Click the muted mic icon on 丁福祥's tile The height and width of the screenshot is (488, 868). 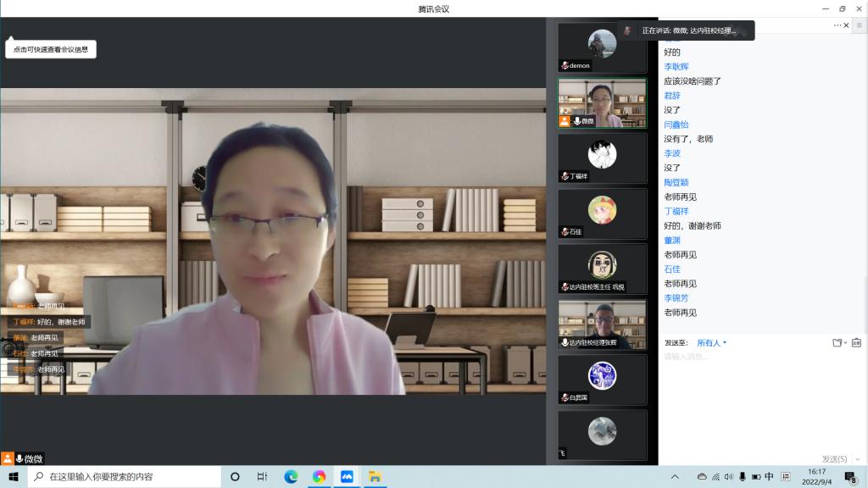click(x=565, y=176)
